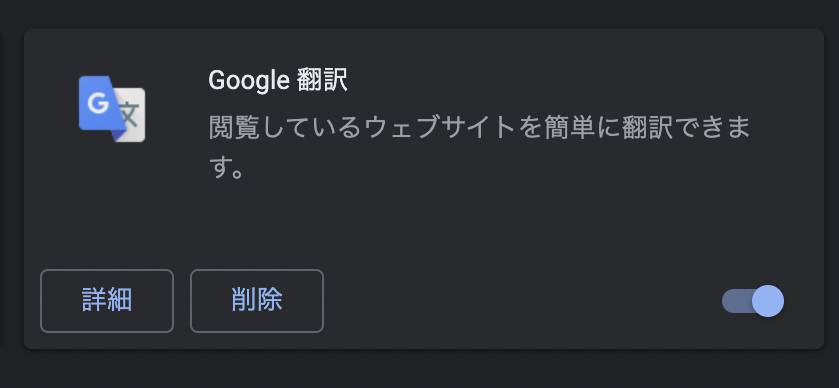The width and height of the screenshot is (839, 388).
Task: Click the round knob of the enable switch
Action: 768,301
